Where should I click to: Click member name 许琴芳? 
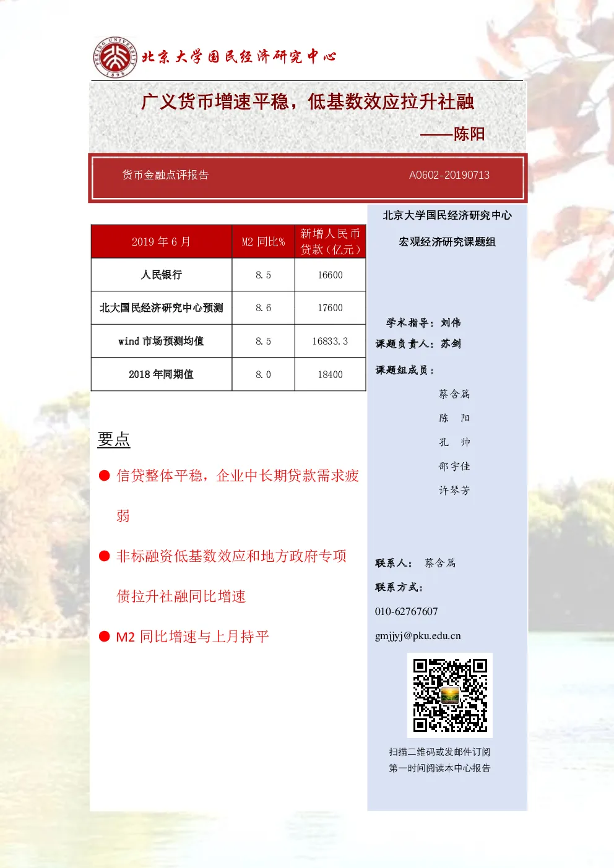[x=454, y=491]
